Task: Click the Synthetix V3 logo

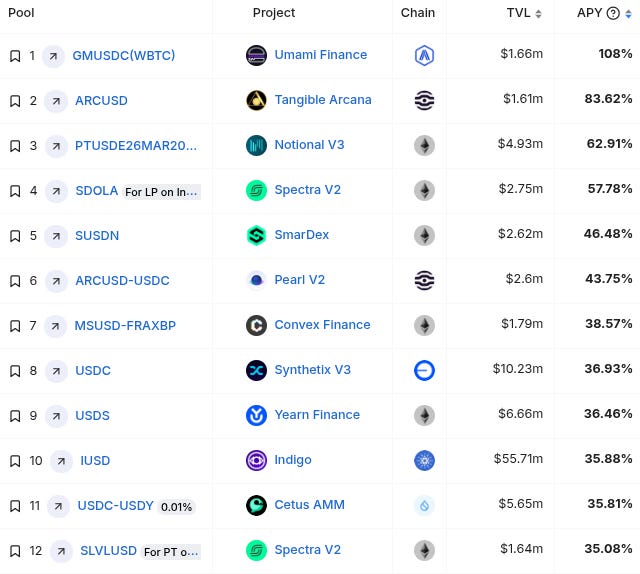Action: pos(256,370)
